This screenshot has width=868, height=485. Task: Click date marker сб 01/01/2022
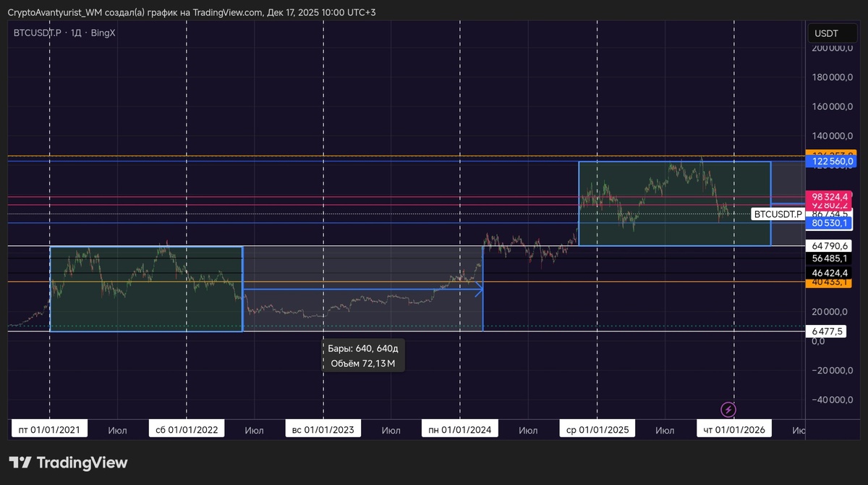click(187, 430)
